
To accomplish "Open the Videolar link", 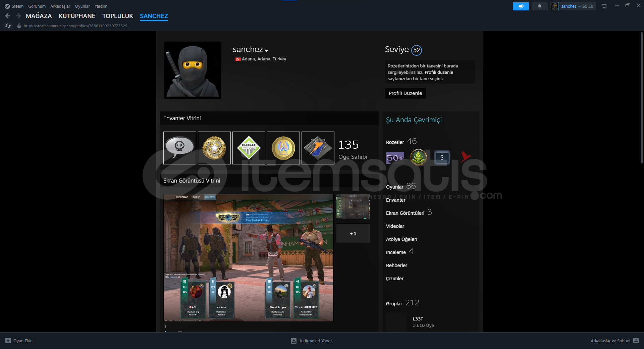I will click(x=395, y=226).
